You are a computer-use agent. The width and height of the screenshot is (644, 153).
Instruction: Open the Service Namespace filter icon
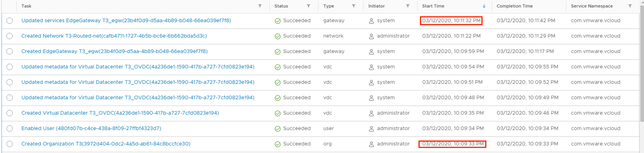coord(630,6)
